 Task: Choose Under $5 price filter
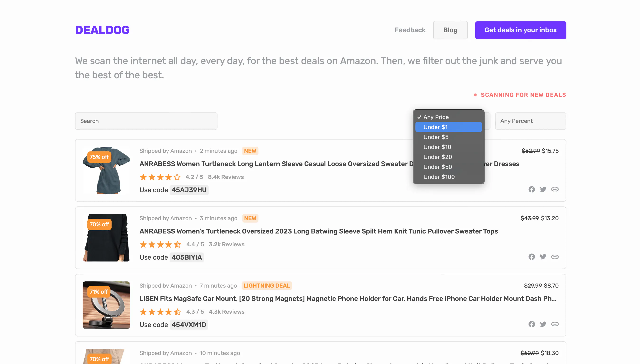click(448, 137)
